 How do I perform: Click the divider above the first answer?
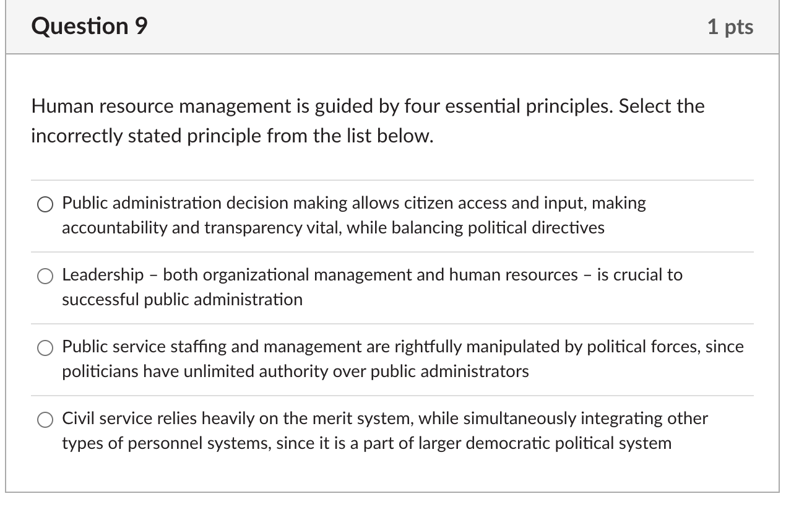(x=392, y=180)
